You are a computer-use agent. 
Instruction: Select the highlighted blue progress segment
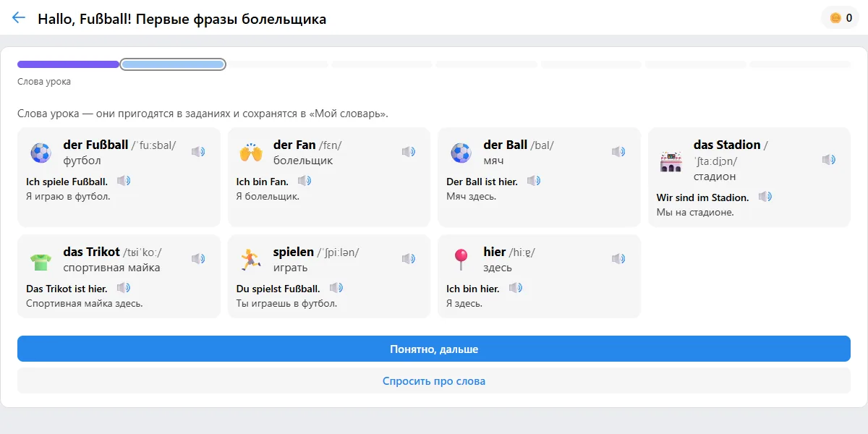coord(173,64)
